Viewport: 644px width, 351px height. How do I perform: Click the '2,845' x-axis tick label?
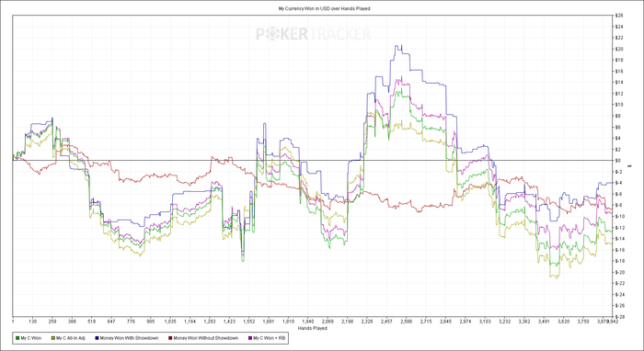point(445,322)
